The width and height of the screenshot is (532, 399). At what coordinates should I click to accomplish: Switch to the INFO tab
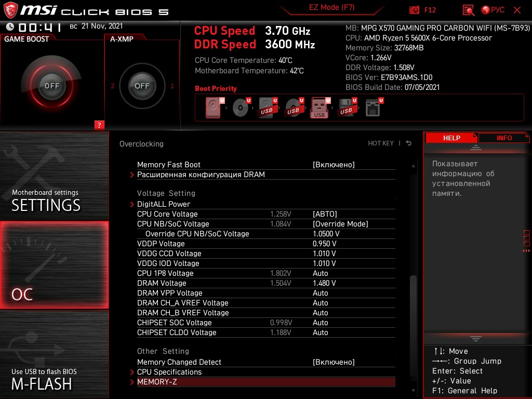[504, 138]
